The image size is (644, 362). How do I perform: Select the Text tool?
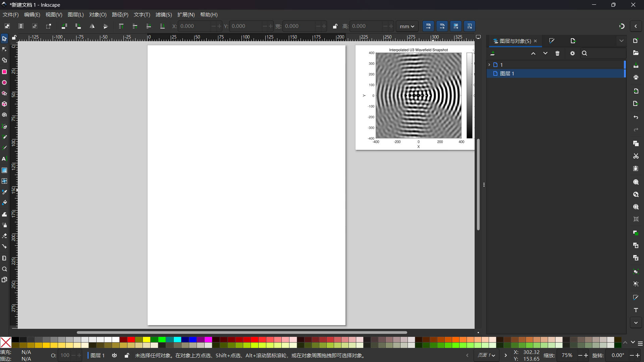[x=4, y=159]
